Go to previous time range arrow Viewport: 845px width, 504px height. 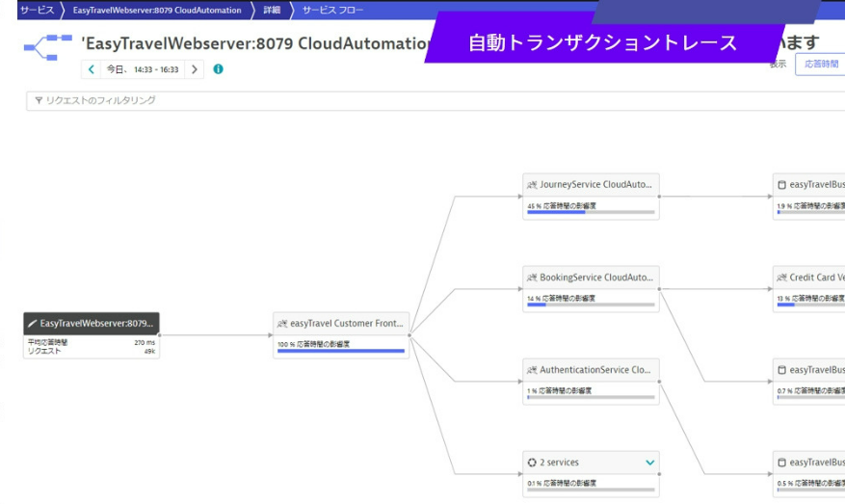[x=92, y=69]
